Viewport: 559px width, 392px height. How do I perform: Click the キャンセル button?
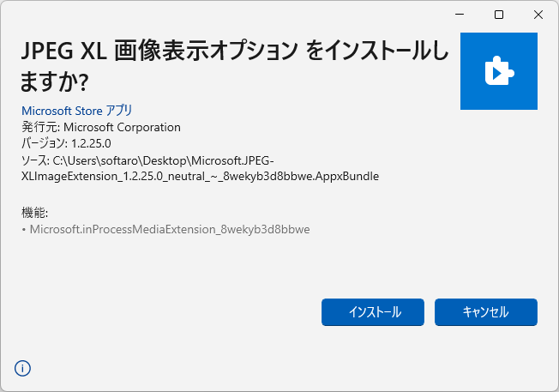pyautogui.click(x=485, y=312)
